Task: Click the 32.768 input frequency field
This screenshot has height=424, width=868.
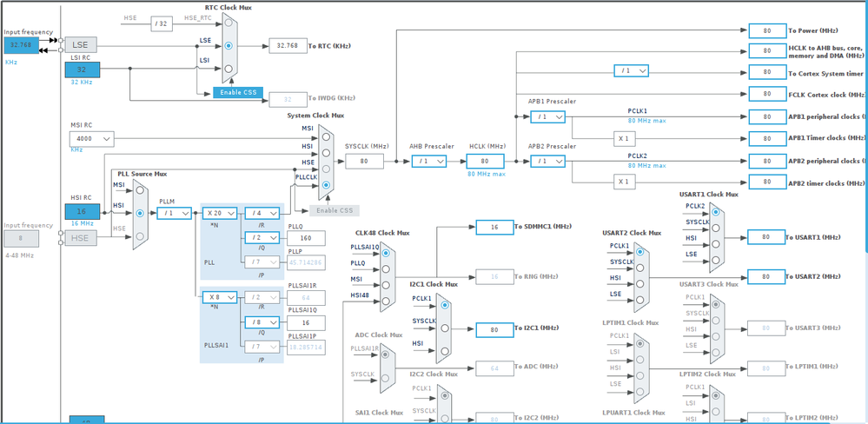Action: (x=22, y=45)
